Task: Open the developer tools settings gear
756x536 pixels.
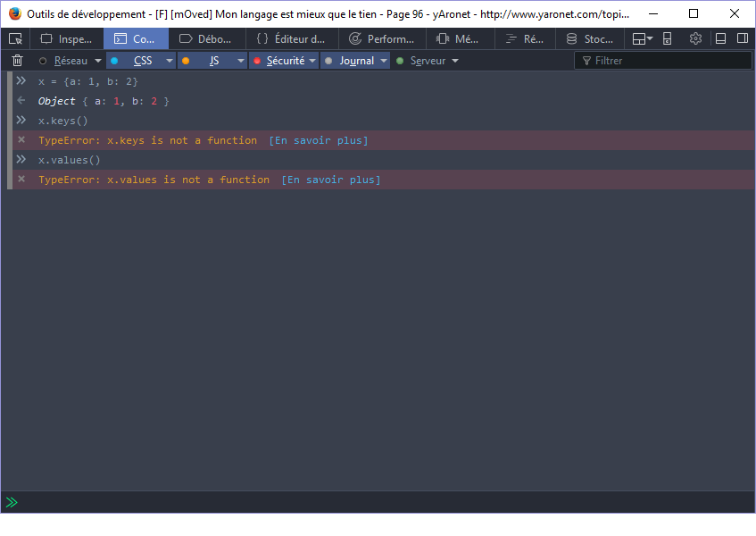Action: pyautogui.click(x=695, y=39)
